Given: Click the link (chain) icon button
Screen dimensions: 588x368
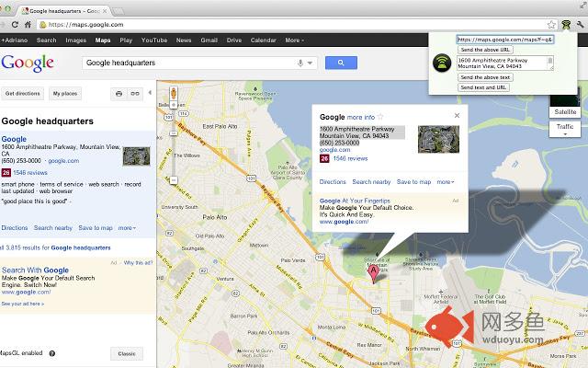Looking at the screenshot, I should pos(135,94).
